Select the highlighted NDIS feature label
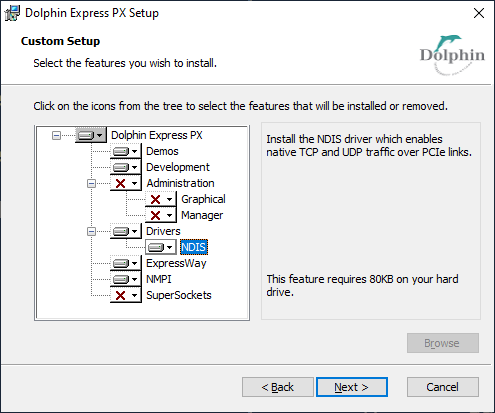Viewport: 495px width, 413px height. pos(194,247)
